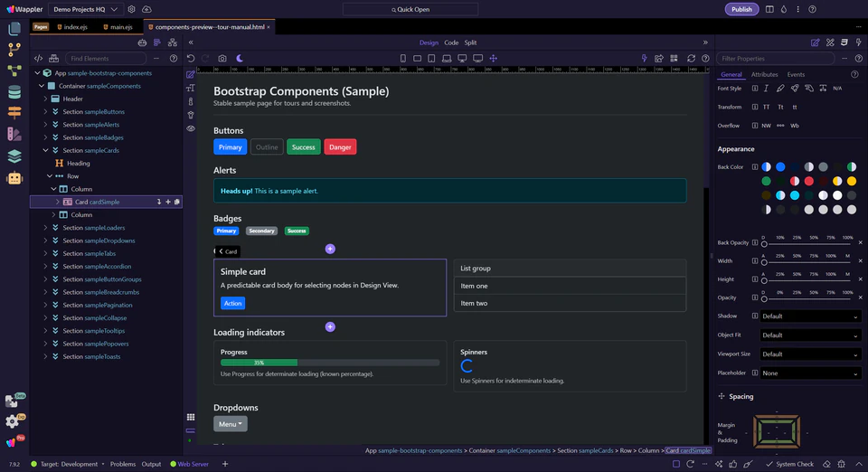Expand the Section sampleButtons tree node
Image resolution: width=868 pixels, height=472 pixels.
pyautogui.click(x=45, y=112)
